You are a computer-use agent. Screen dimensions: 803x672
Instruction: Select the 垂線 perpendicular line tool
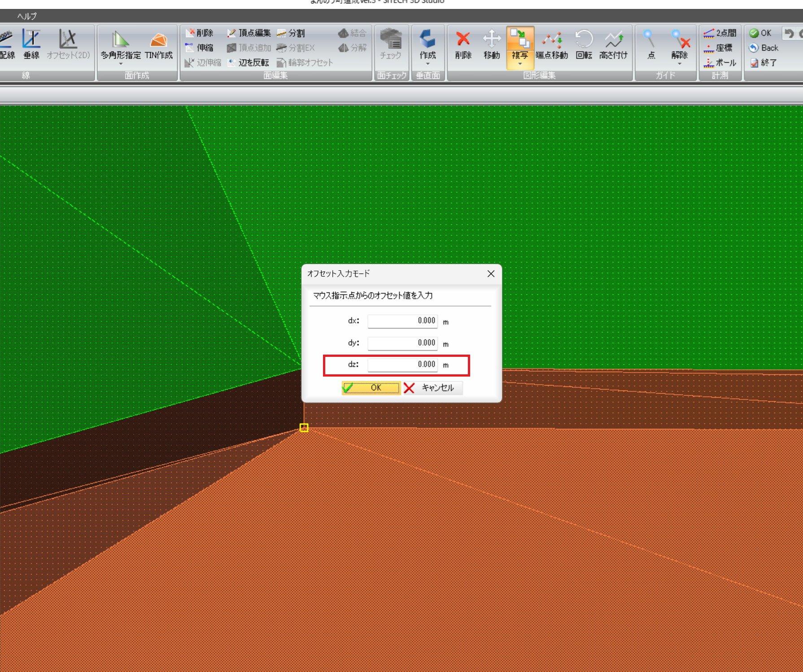31,45
